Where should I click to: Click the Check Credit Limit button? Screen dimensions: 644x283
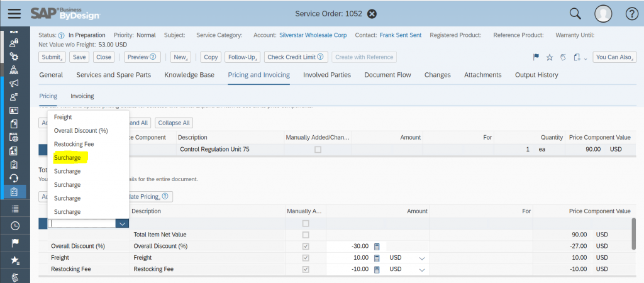tap(296, 57)
